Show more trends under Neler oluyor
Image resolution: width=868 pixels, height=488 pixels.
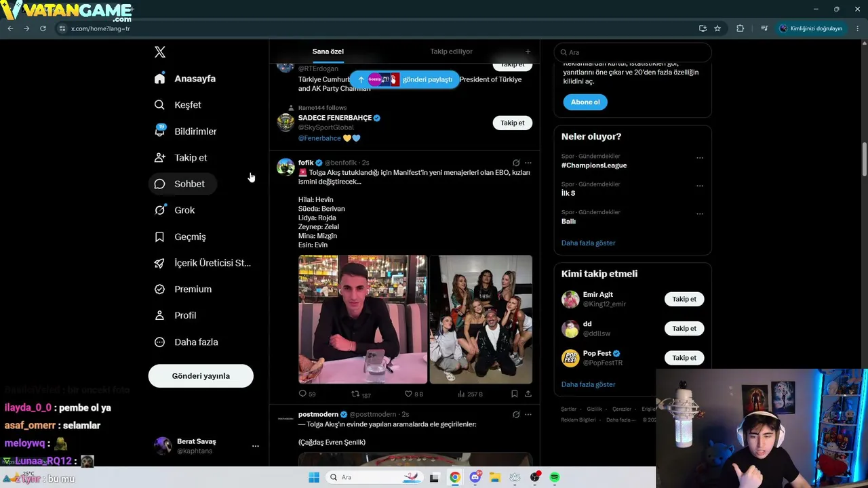click(x=589, y=243)
